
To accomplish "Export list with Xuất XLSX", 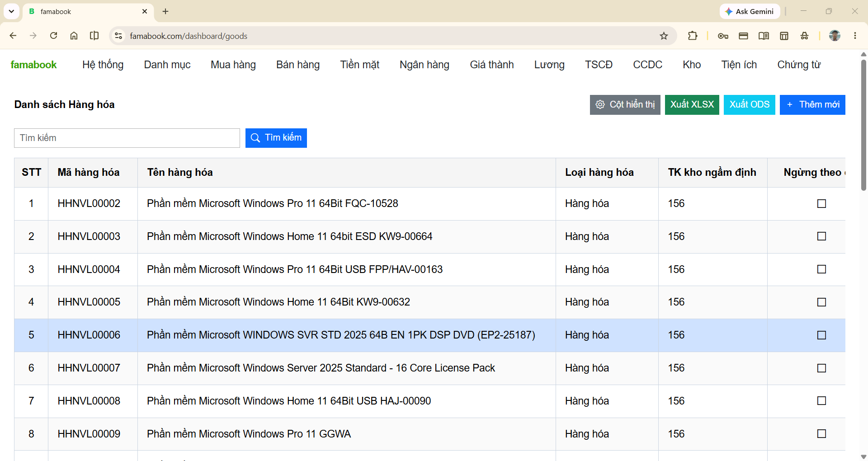I will pyautogui.click(x=692, y=105).
